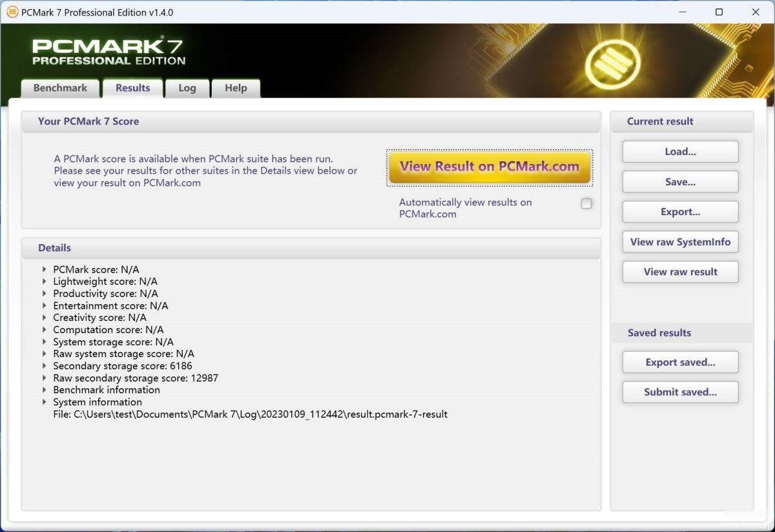Expand the Lightweight score row arrow
Screen dimensions: 775x532
coord(44,281)
